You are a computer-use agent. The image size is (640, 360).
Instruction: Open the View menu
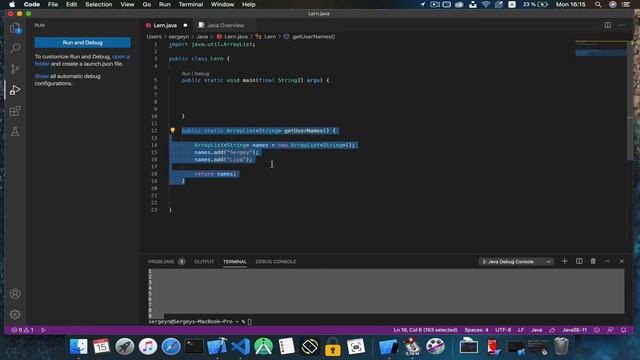coord(127,4)
